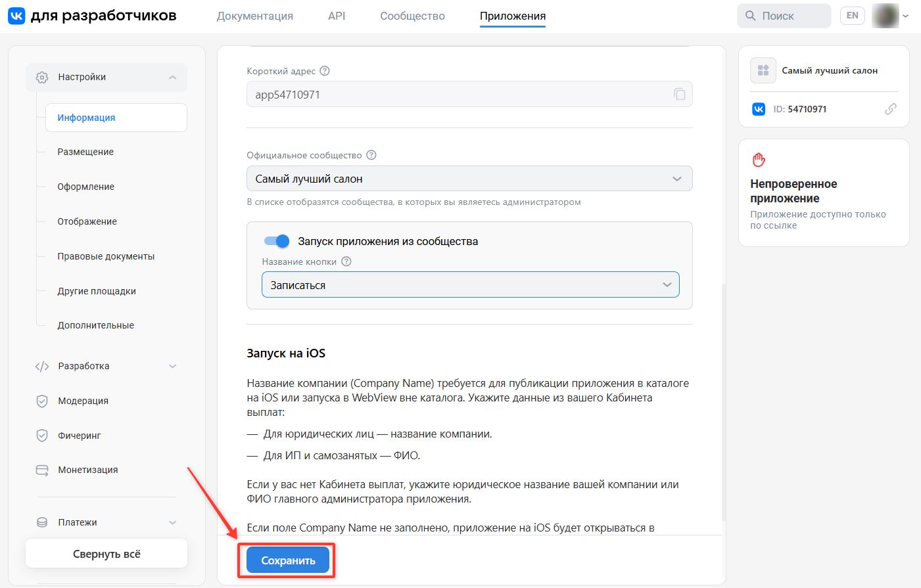921x588 pixels.
Task: Copy the short address app54710971
Action: tap(679, 95)
